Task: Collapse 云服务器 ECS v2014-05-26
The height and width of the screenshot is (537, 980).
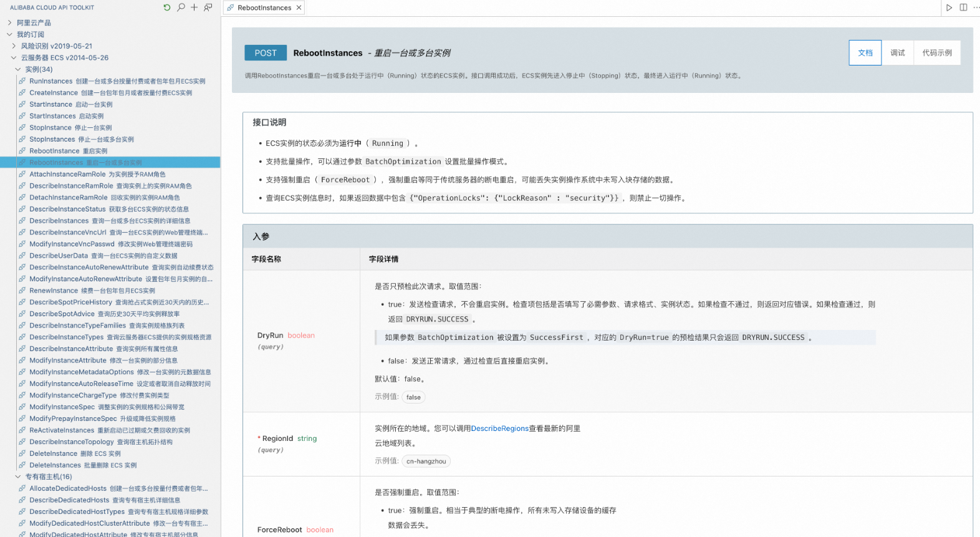Action: (x=14, y=57)
